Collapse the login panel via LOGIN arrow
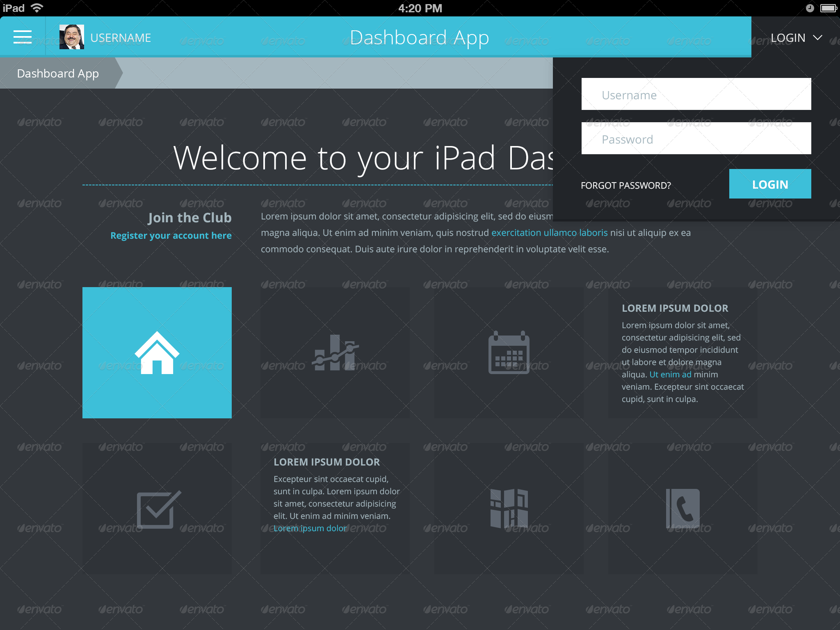The height and width of the screenshot is (630, 840). (x=817, y=37)
